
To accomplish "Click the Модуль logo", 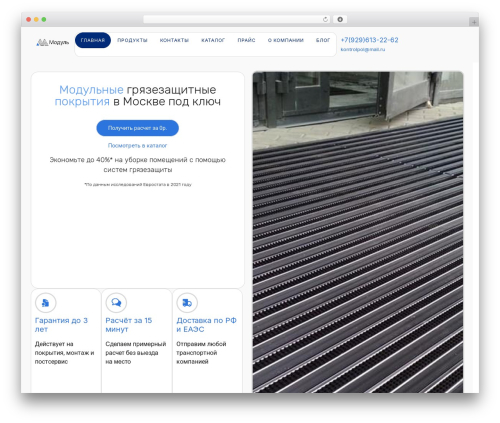I will click(53, 42).
